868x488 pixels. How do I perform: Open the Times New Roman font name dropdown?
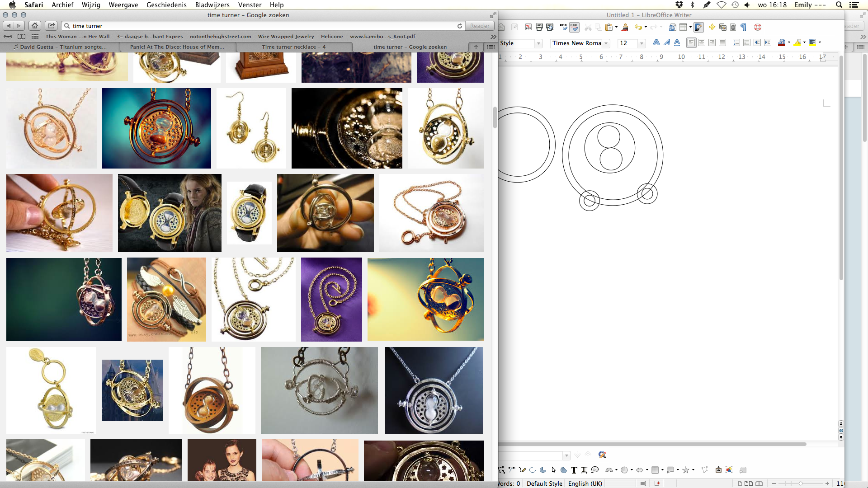coord(606,43)
